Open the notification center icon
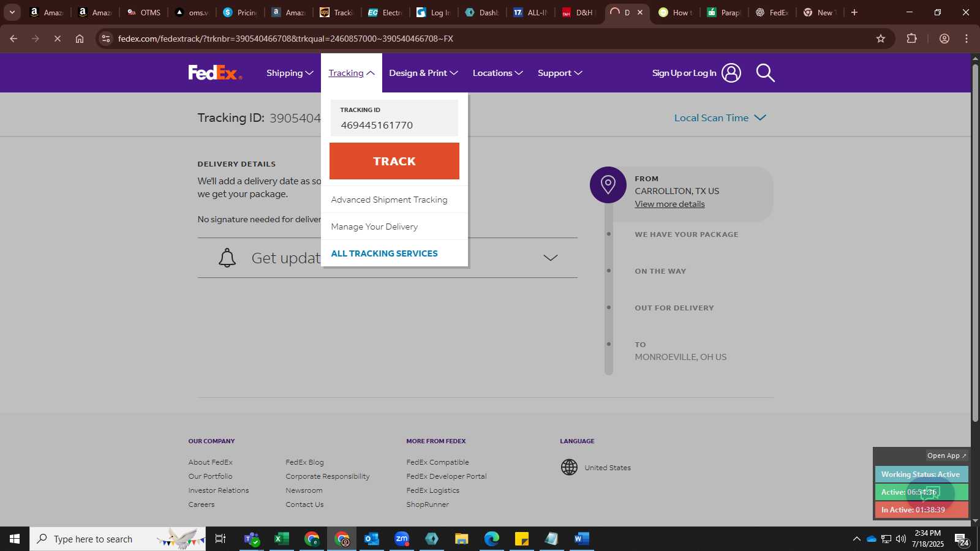 pyautogui.click(x=961, y=539)
